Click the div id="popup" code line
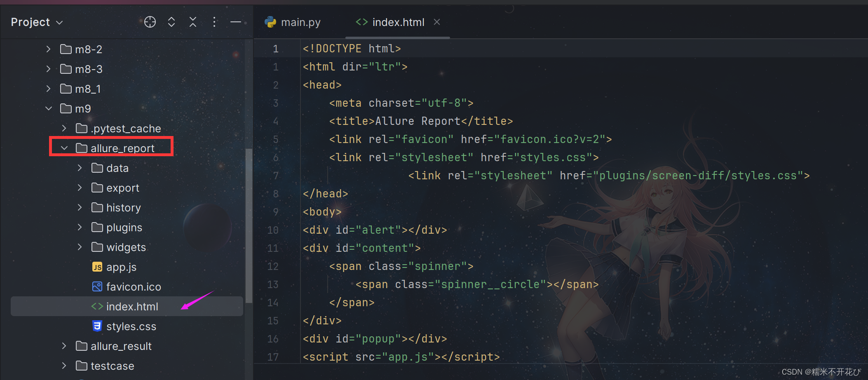This screenshot has height=380, width=868. coord(375,339)
